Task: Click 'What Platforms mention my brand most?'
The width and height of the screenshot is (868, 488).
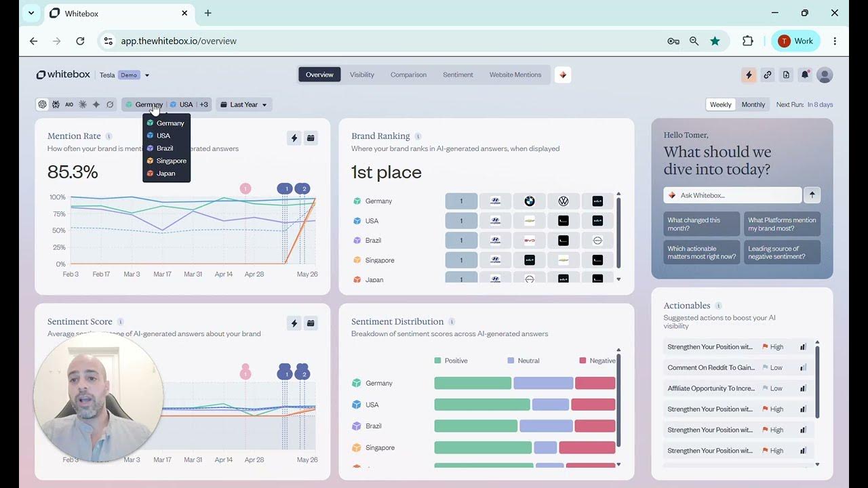Action: [x=783, y=224]
